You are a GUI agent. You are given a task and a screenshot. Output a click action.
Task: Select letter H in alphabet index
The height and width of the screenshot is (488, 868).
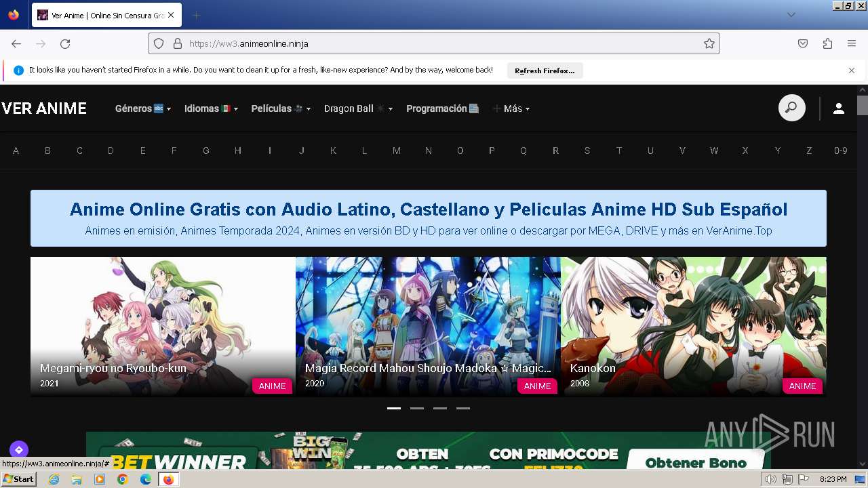click(x=238, y=150)
